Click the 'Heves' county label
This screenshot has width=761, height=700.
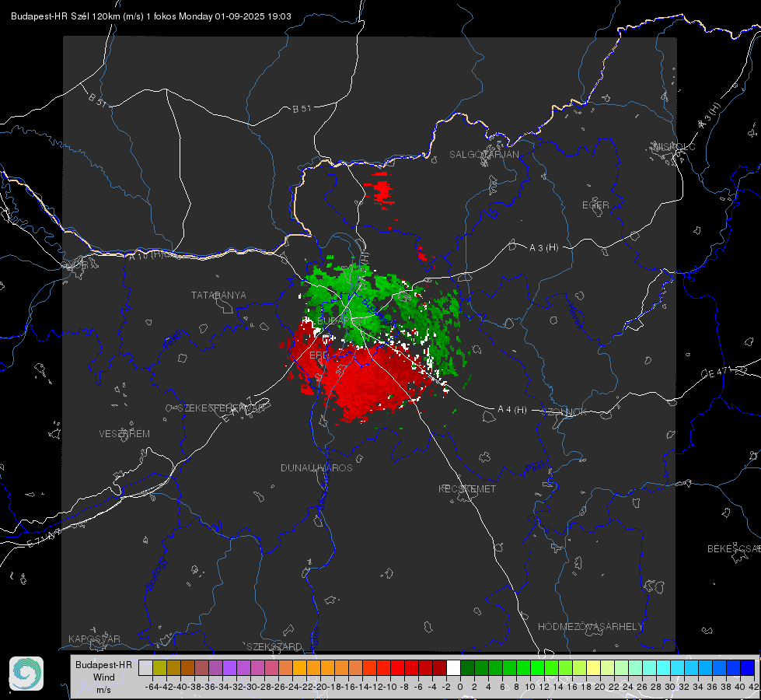coord(575,316)
